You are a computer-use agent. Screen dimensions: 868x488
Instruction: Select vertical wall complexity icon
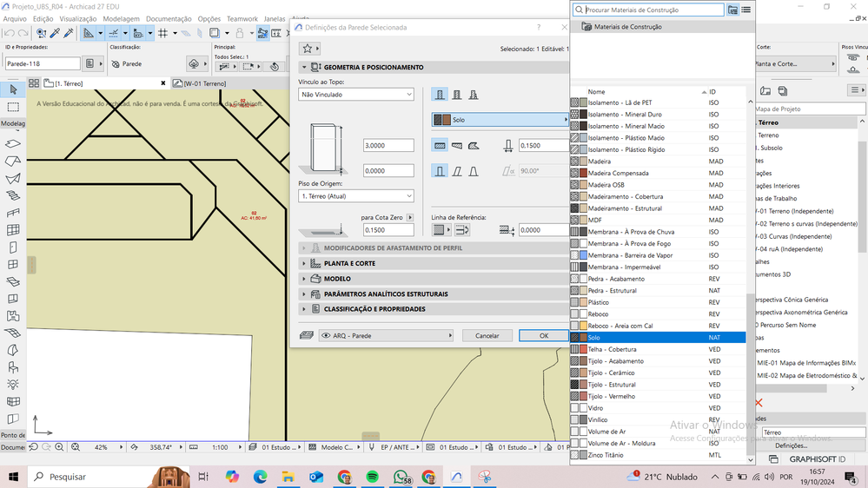coord(440,171)
